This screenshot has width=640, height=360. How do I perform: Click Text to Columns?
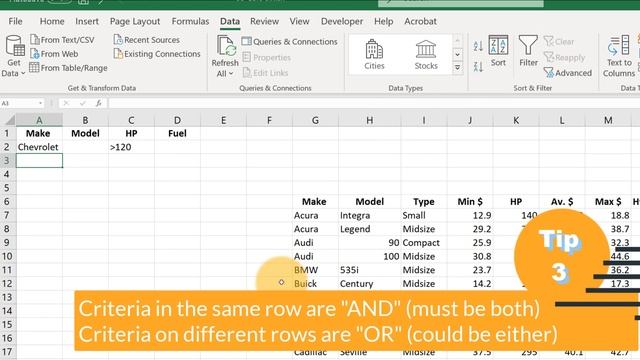[619, 56]
